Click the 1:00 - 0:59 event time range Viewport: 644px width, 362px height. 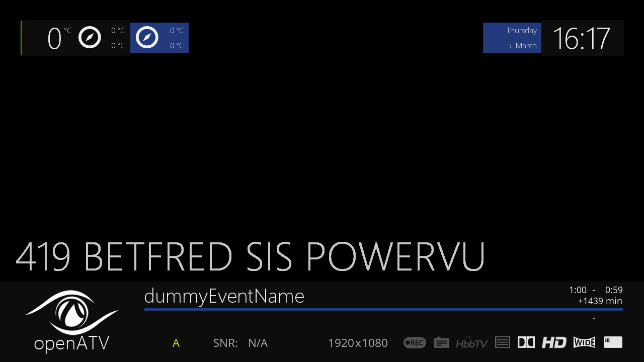coord(596,290)
